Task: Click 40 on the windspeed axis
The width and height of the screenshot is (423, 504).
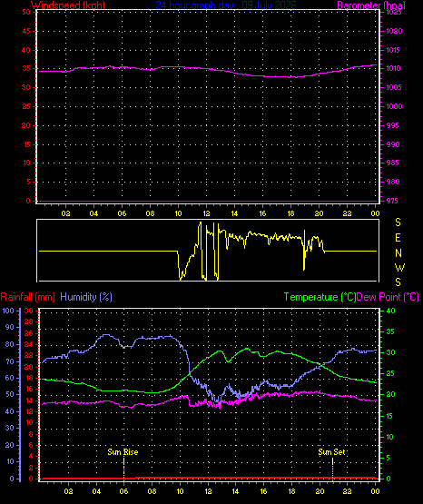Action: (26, 50)
